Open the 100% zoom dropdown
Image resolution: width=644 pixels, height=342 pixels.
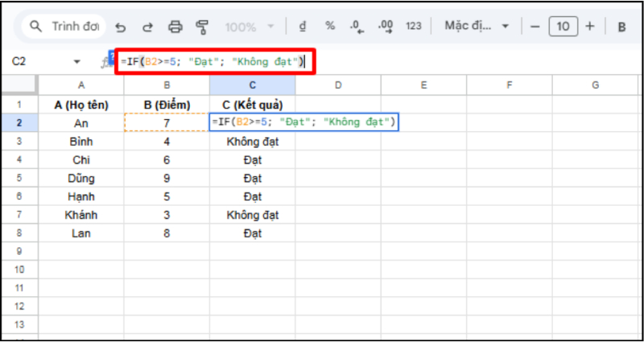[250, 27]
